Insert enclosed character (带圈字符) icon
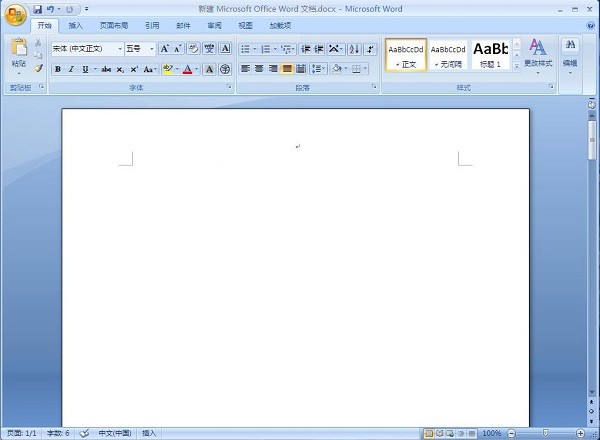The image size is (600, 440). (225, 69)
